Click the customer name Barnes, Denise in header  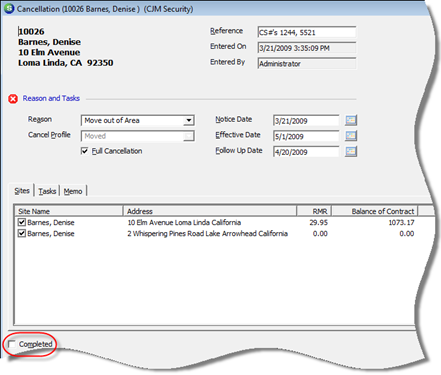[49, 42]
